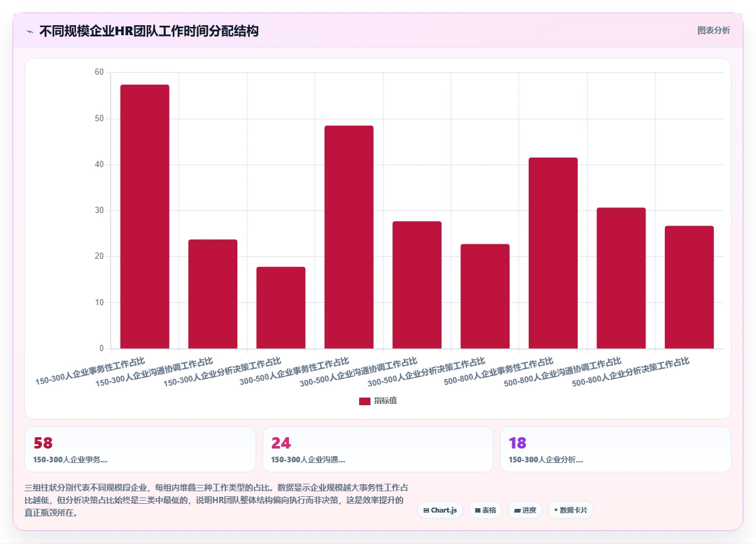Click the bar for 150-300人企业事务性工作占比
This screenshot has width=756, height=544.
click(x=145, y=217)
